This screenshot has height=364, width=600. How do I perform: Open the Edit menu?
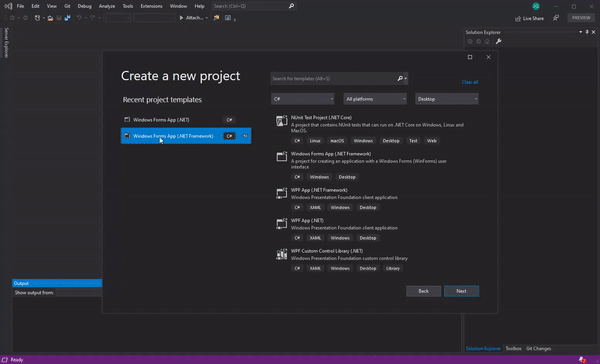[35, 6]
